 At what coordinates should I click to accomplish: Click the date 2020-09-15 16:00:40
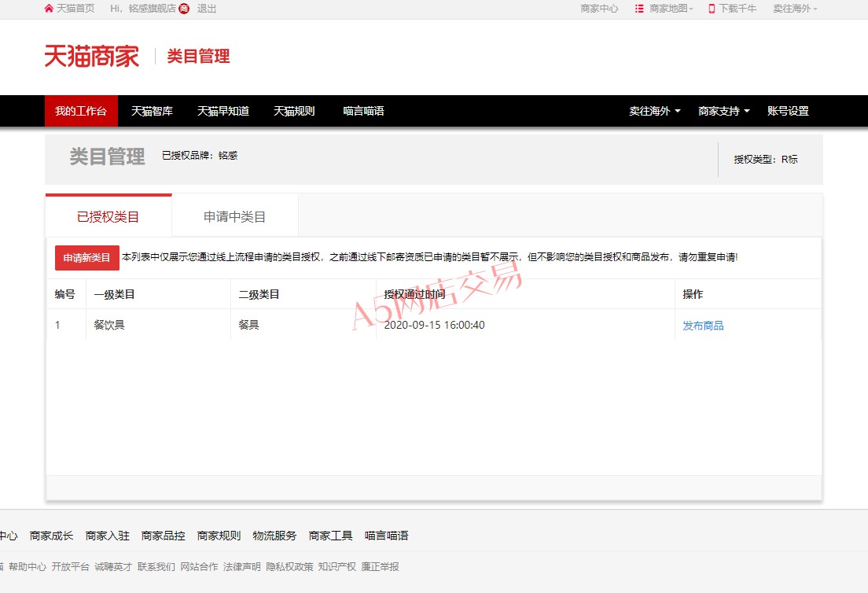(434, 325)
